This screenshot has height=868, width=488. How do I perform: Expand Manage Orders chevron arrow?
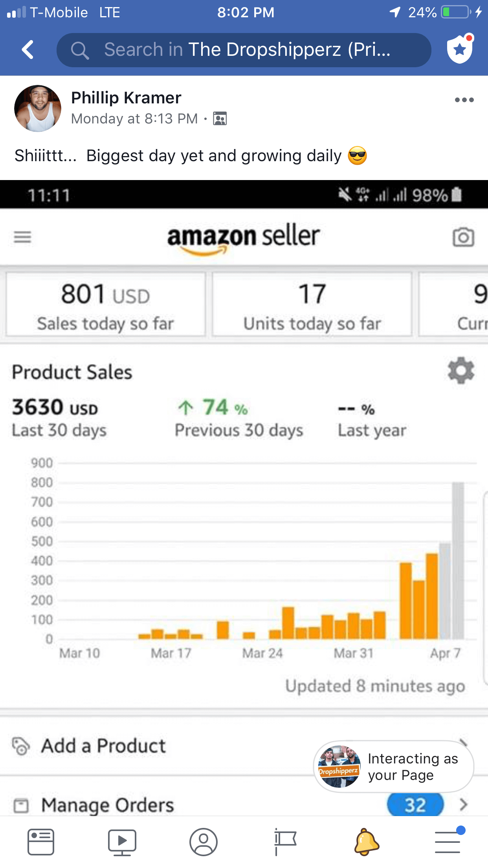[464, 804]
